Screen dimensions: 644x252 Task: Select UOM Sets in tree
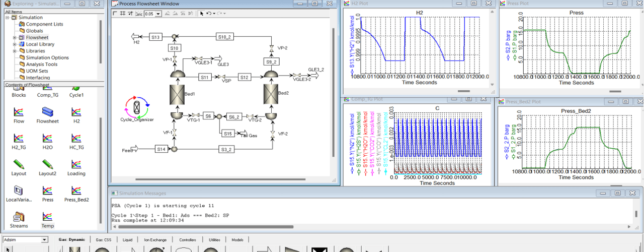(37, 71)
